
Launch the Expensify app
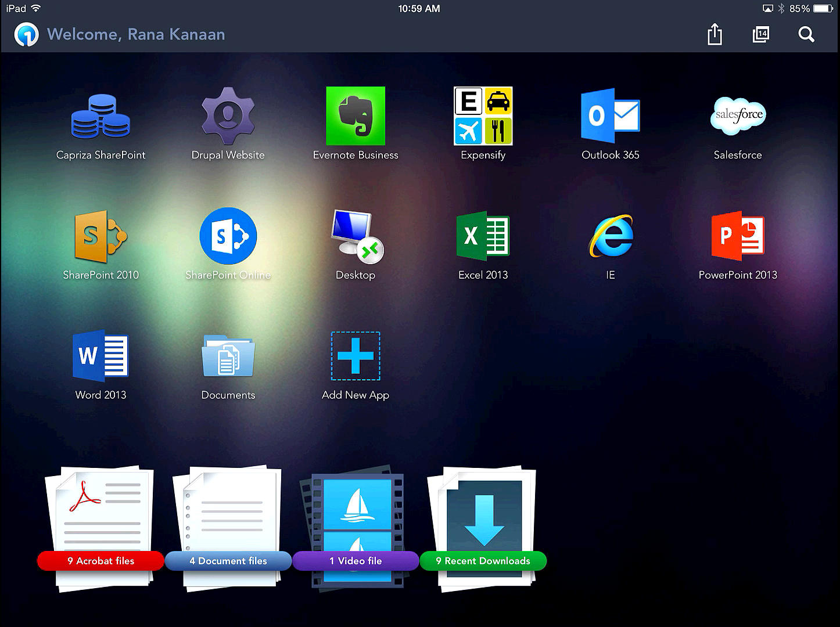pos(483,116)
